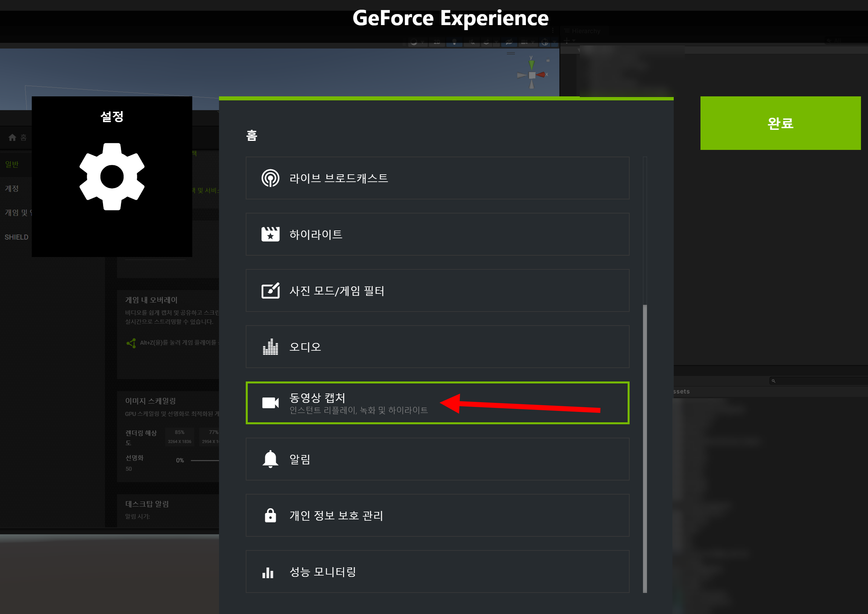Select the 일반 sidebar tab
The image size is (868, 614).
click(12, 164)
